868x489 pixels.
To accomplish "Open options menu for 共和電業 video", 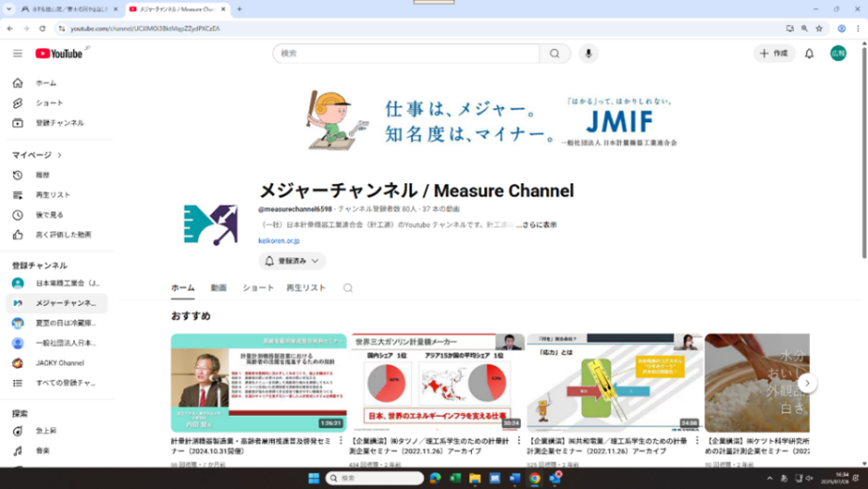I will point(697,441).
